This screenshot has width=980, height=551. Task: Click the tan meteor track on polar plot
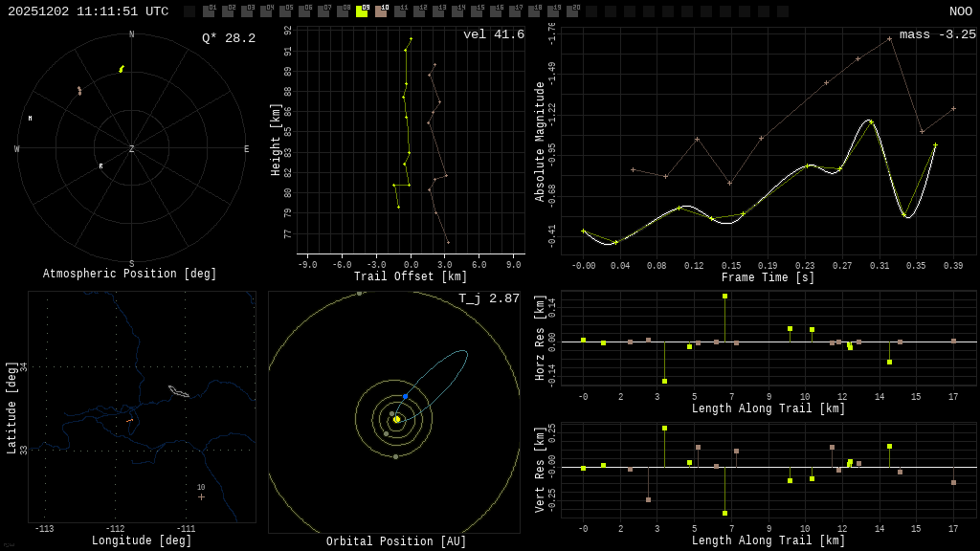(x=79, y=91)
